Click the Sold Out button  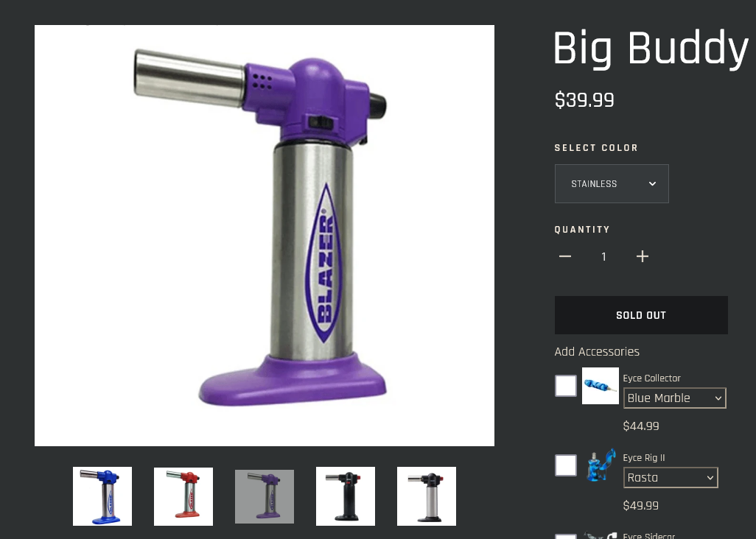(641, 315)
